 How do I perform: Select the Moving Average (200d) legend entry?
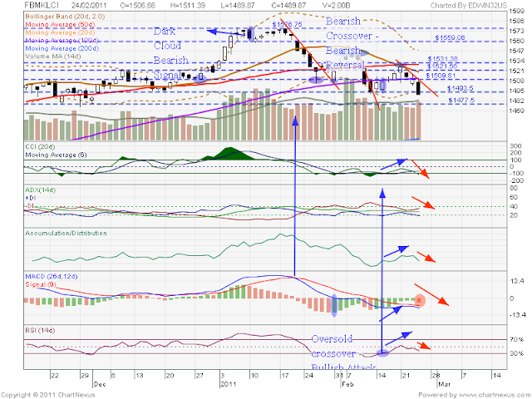(62, 48)
